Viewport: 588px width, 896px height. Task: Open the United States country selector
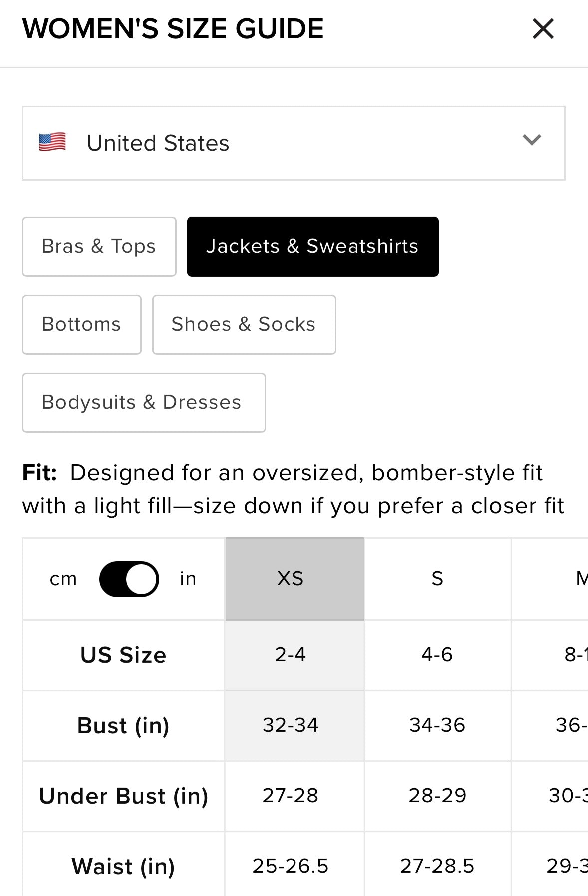click(x=293, y=143)
